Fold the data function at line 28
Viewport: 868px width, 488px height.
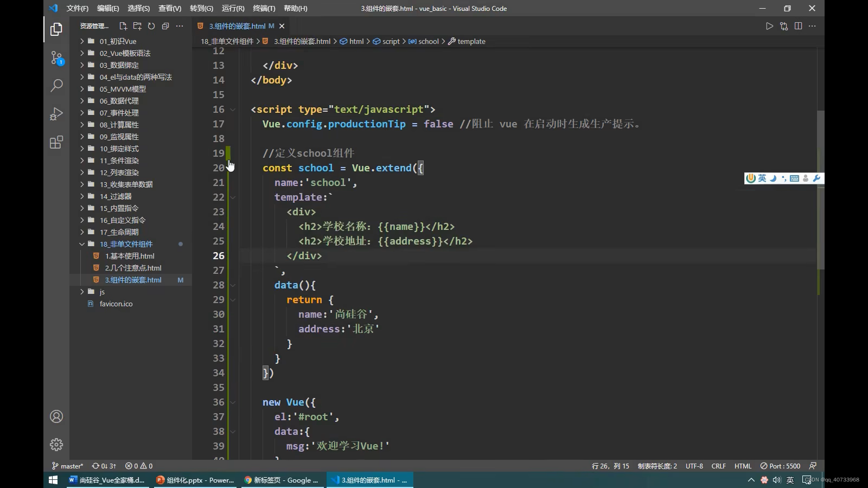coord(233,285)
